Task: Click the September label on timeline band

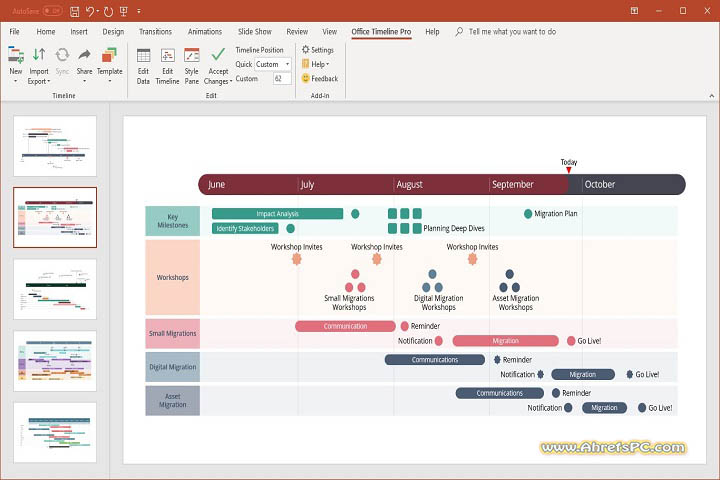Action: click(x=512, y=184)
